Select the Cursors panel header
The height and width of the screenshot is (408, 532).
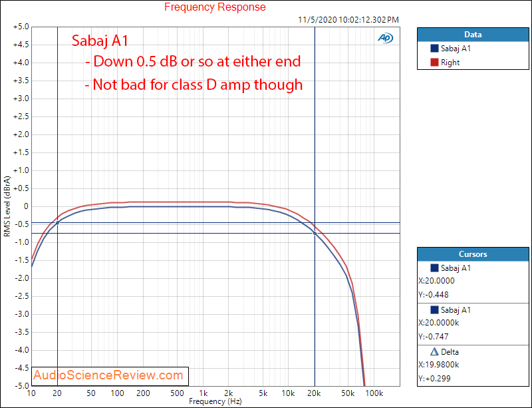pos(473,254)
